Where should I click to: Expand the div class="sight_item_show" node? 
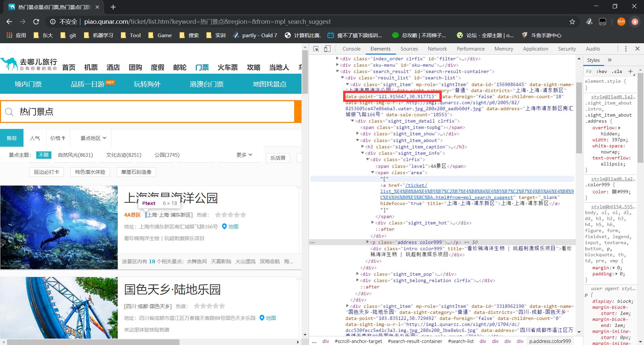point(358,133)
